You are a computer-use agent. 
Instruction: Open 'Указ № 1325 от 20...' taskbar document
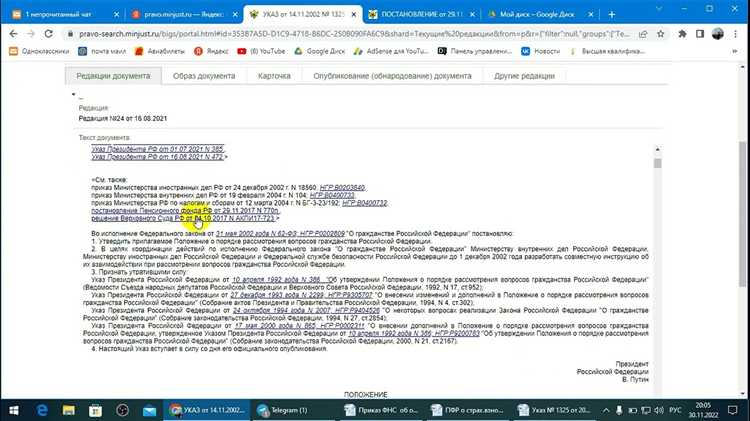555,410
